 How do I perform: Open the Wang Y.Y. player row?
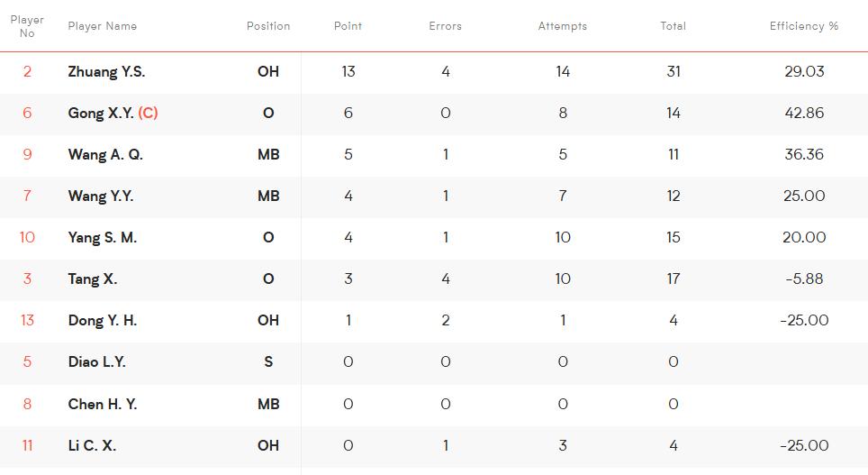(x=434, y=196)
